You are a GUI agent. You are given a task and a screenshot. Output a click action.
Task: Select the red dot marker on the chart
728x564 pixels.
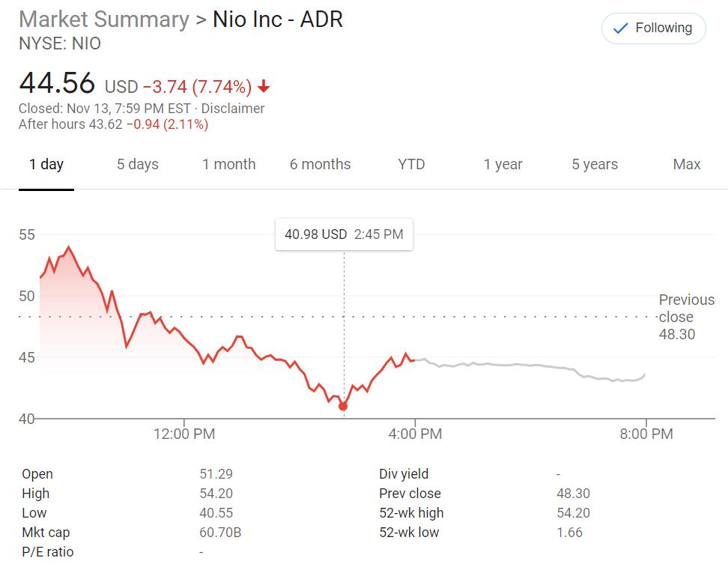point(343,406)
